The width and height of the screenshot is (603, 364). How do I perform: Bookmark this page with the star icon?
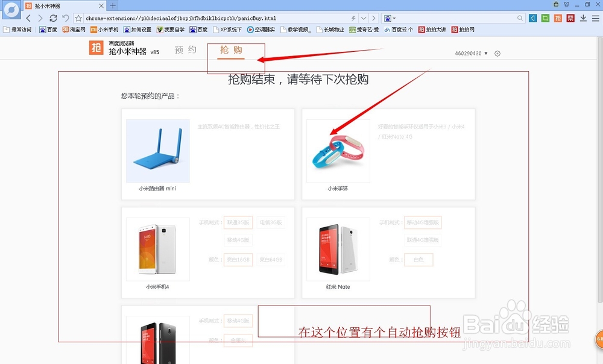78,18
